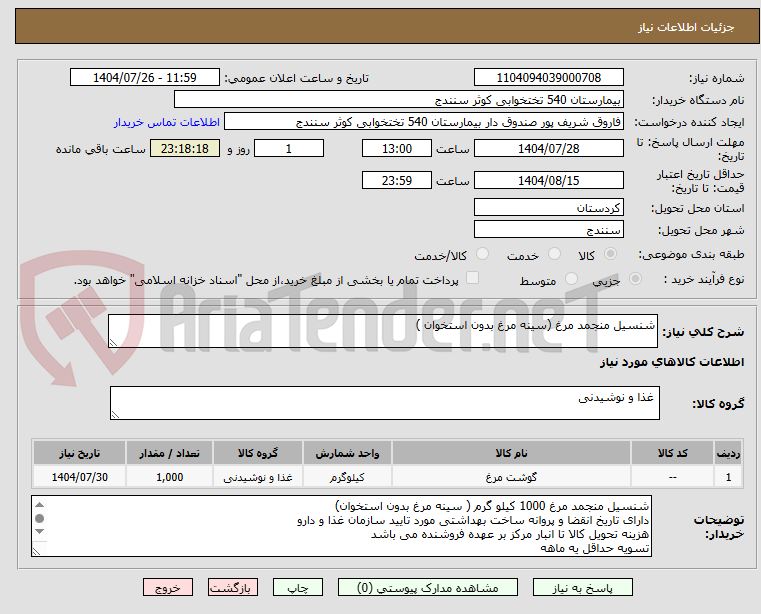Screen dimensions: 761x614
Task: Click the deadline time field 13:00
Action: tap(397, 148)
